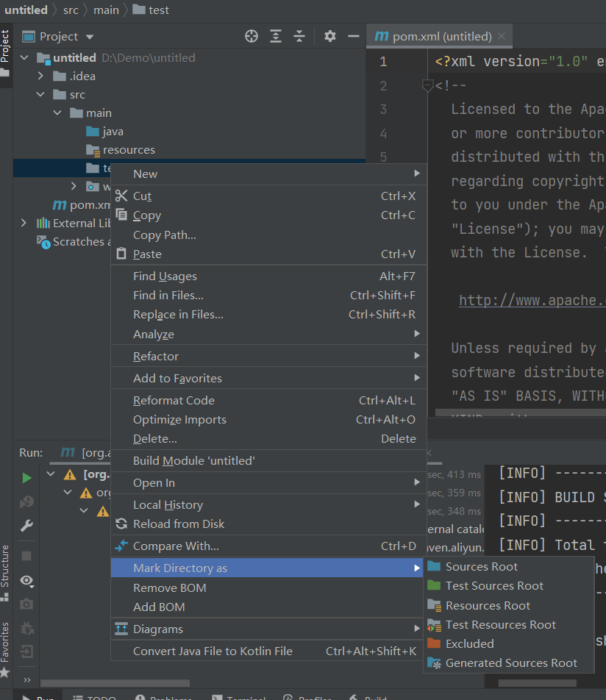Open Project panel settings gear

point(330,36)
